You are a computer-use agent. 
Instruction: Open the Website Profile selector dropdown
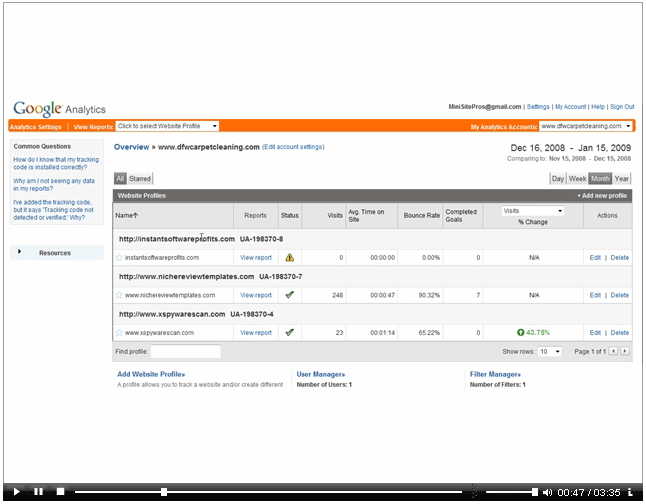tap(167, 126)
